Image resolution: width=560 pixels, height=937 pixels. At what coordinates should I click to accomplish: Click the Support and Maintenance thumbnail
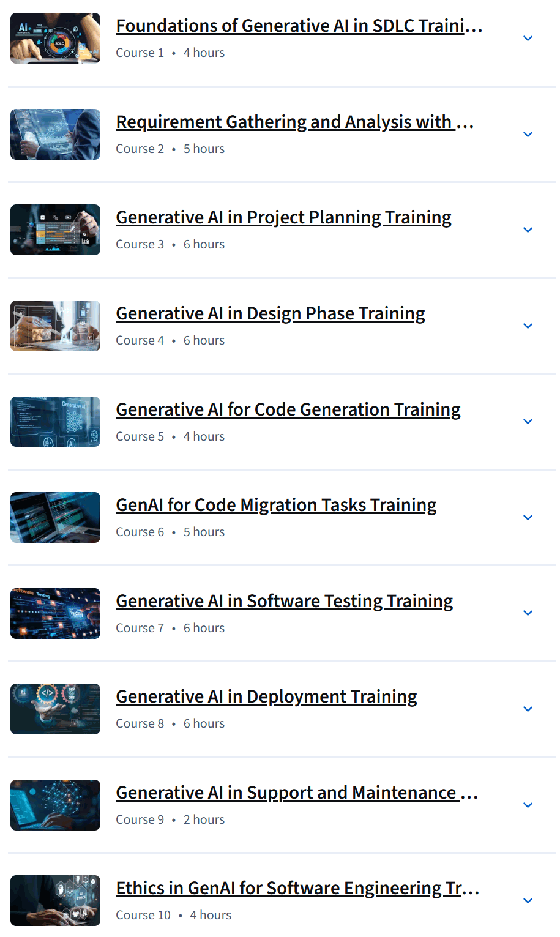[x=55, y=805]
